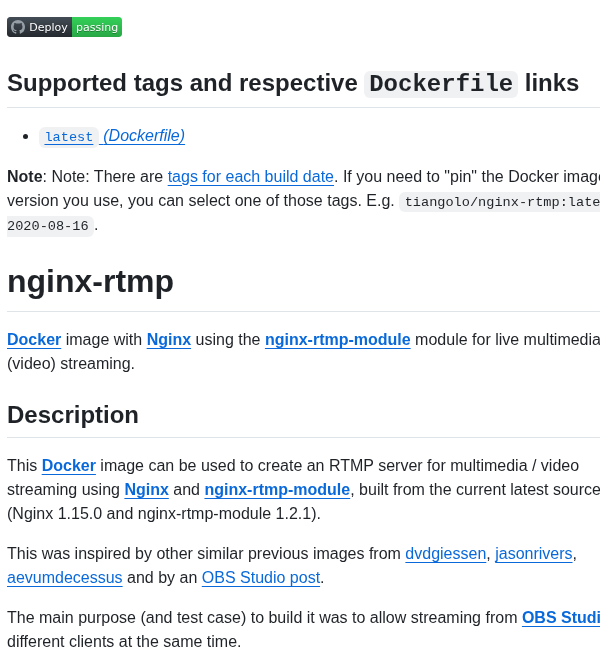
Task: Click the "Supported tags and respective Dockerfile links" heading
Action: (x=293, y=83)
